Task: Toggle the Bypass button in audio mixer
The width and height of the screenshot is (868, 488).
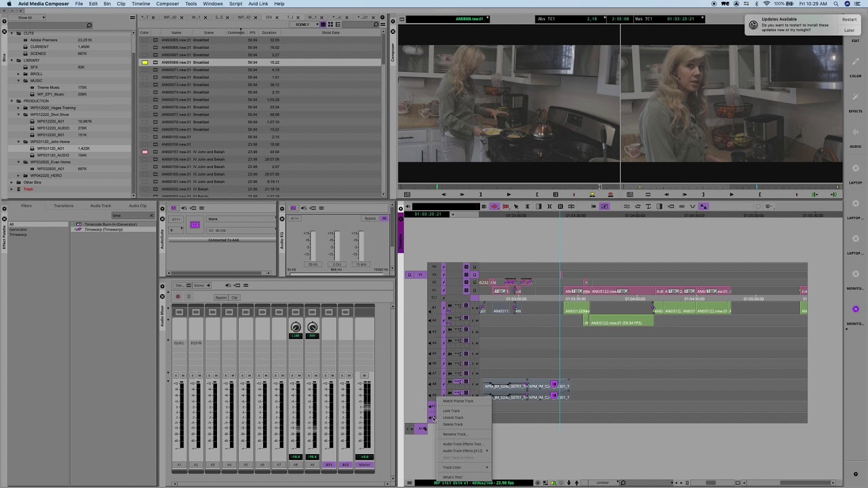Action: point(221,298)
